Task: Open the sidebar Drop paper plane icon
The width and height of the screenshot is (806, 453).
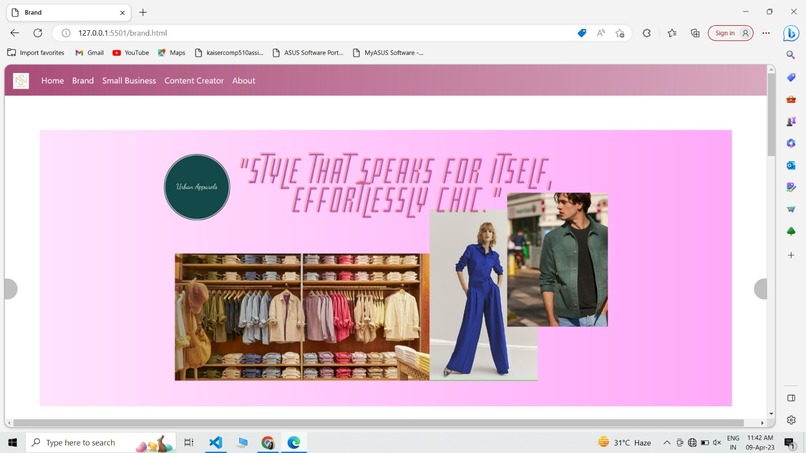Action: [791, 209]
